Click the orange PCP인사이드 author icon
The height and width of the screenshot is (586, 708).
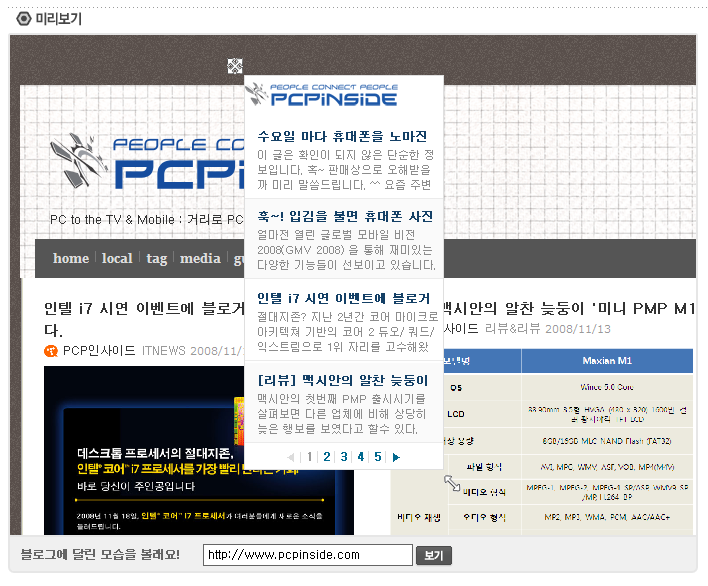pos(51,351)
